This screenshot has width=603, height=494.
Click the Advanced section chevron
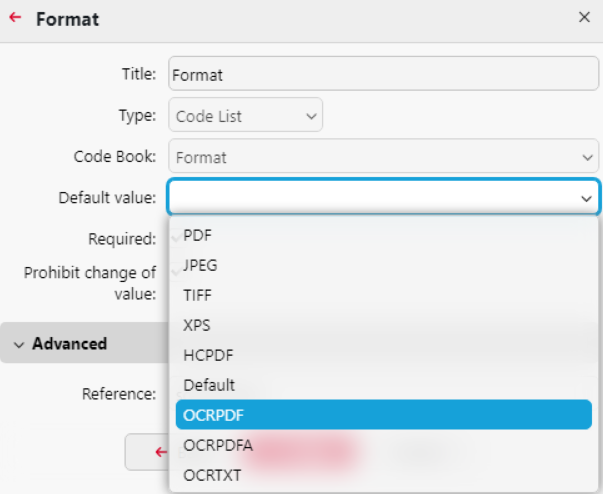click(18, 344)
